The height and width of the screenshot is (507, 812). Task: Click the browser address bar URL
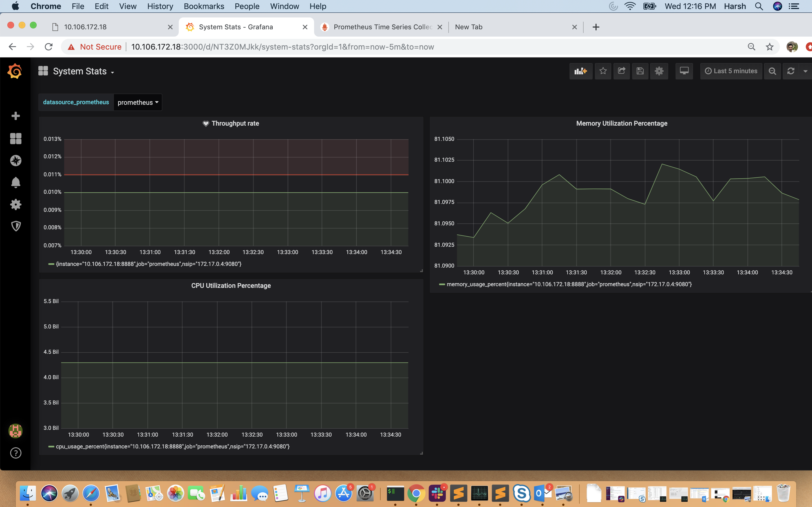coord(282,47)
